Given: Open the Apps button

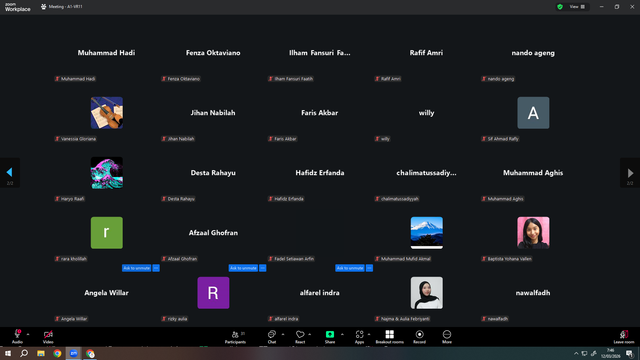Looking at the screenshot, I should coord(359,336).
